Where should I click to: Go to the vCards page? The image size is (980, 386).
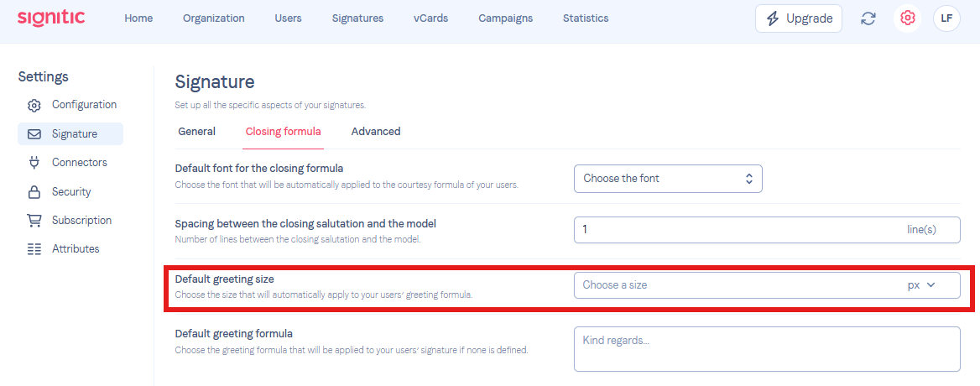point(430,18)
